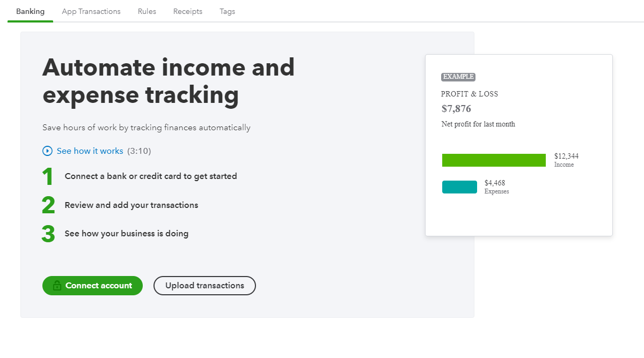Click the green step number 1
The height and width of the screenshot is (358, 644).
(x=48, y=177)
